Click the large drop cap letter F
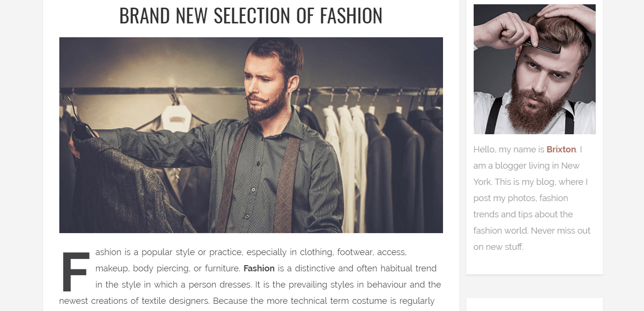 coord(75,271)
